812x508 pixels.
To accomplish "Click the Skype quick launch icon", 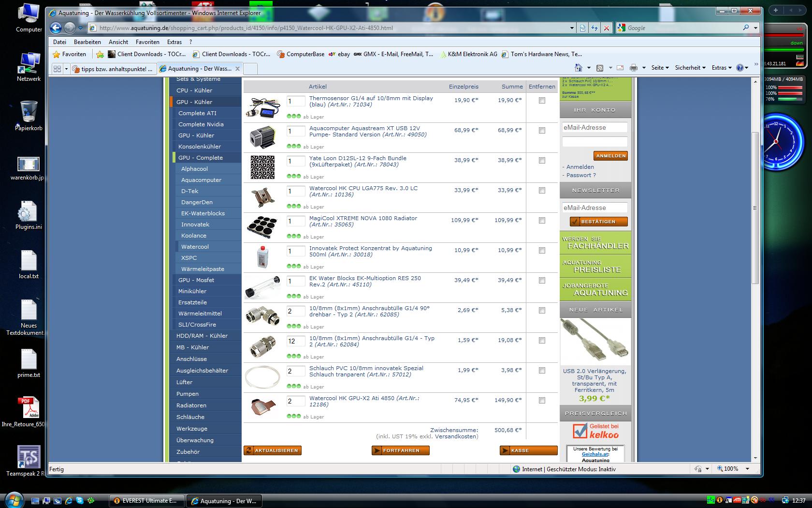I will click(x=79, y=501).
